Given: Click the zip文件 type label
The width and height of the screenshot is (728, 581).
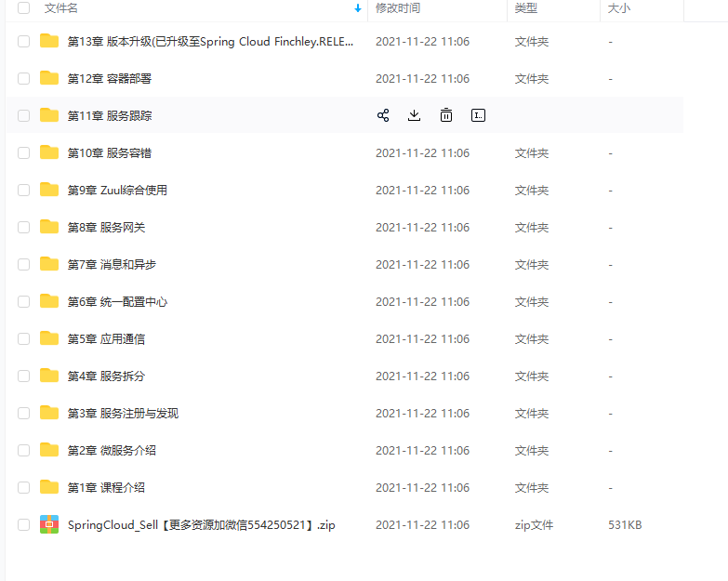Looking at the screenshot, I should (534, 525).
